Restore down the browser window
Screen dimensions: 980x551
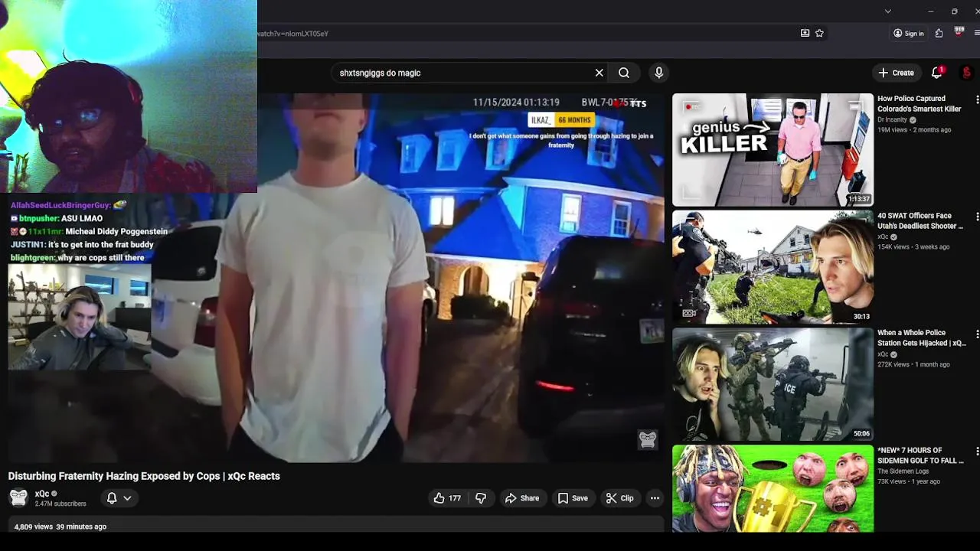pyautogui.click(x=954, y=11)
